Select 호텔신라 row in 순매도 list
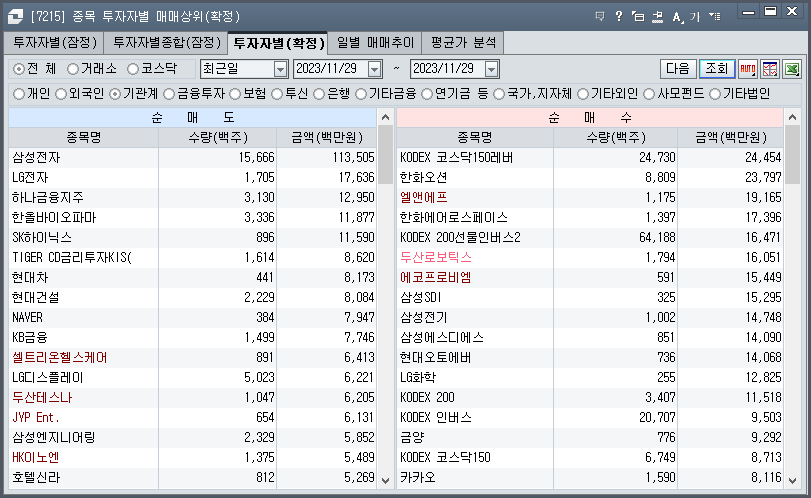Viewport: 811px width, 498px height. (192, 477)
